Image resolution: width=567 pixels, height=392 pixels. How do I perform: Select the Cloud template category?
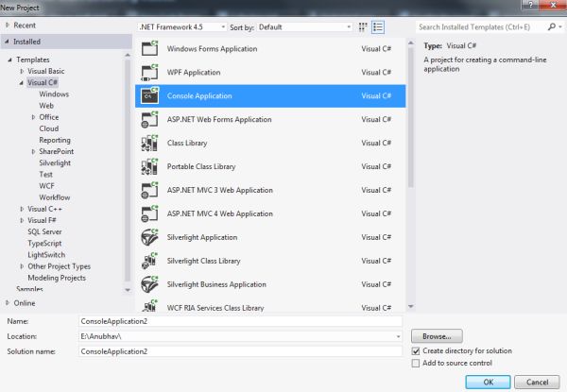click(x=49, y=128)
